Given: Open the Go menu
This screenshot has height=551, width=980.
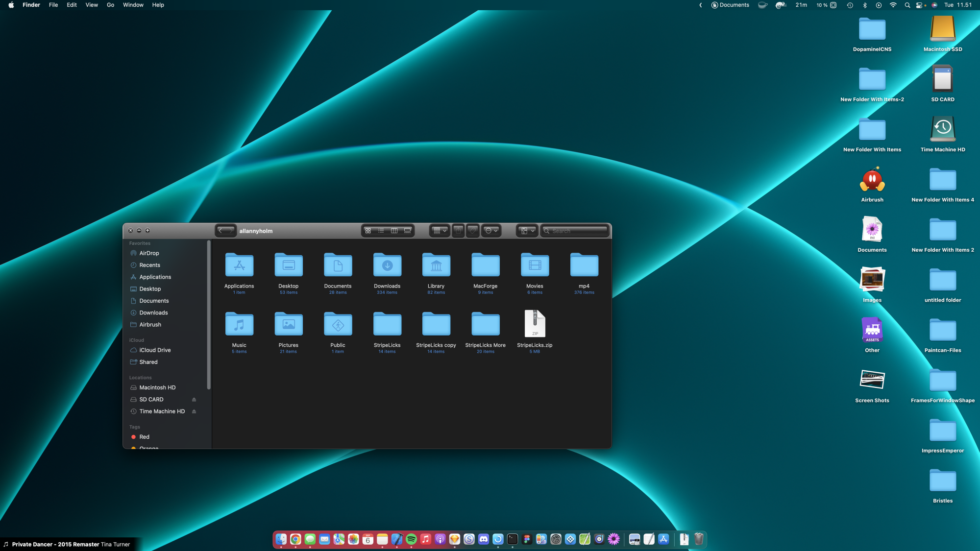Looking at the screenshot, I should [x=110, y=5].
